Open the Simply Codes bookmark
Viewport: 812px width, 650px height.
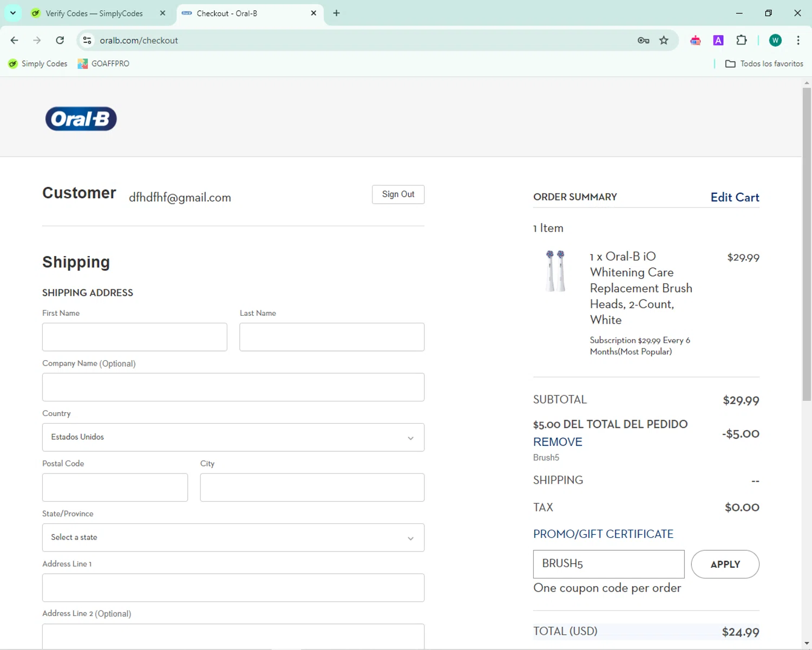(38, 64)
